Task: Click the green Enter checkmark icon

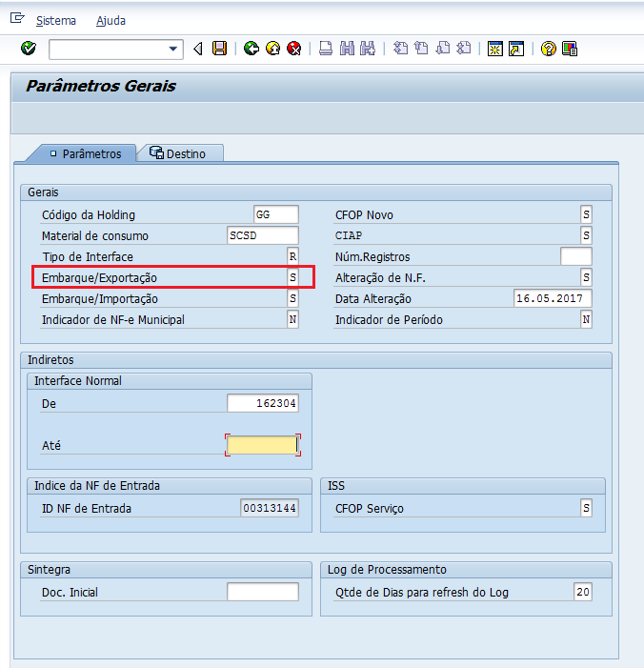Action: (28, 49)
